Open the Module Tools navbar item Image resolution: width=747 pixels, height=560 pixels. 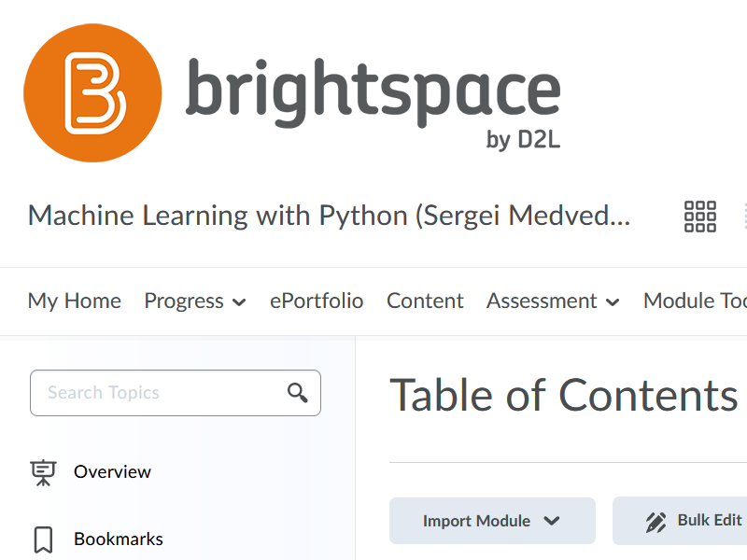click(695, 301)
